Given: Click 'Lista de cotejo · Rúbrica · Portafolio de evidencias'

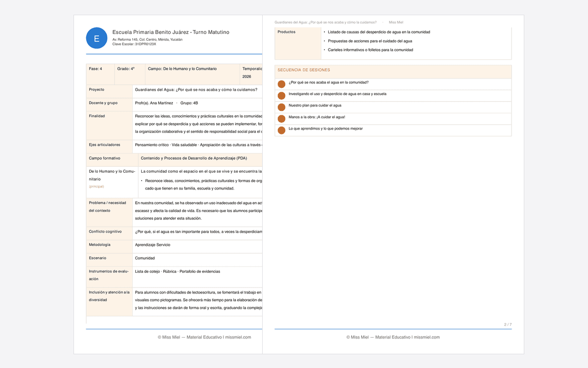Looking at the screenshot, I should [177, 271].
